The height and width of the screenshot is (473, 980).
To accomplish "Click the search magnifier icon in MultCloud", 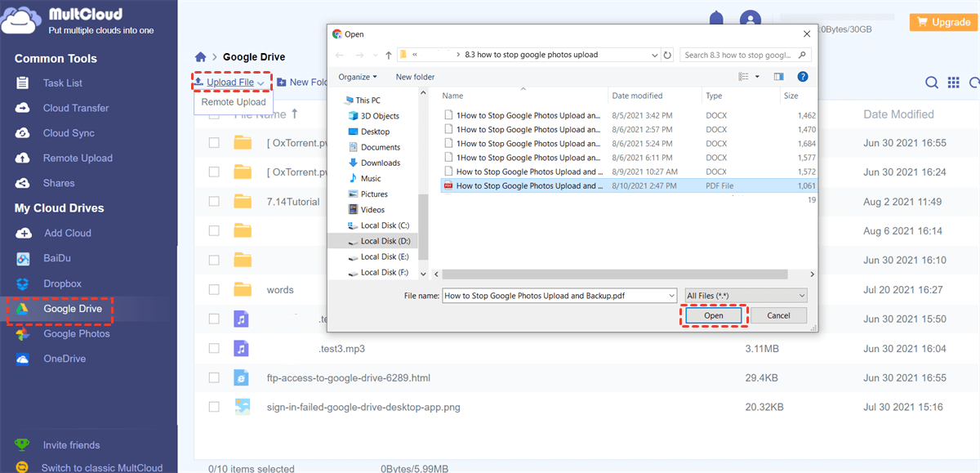I will (932, 83).
